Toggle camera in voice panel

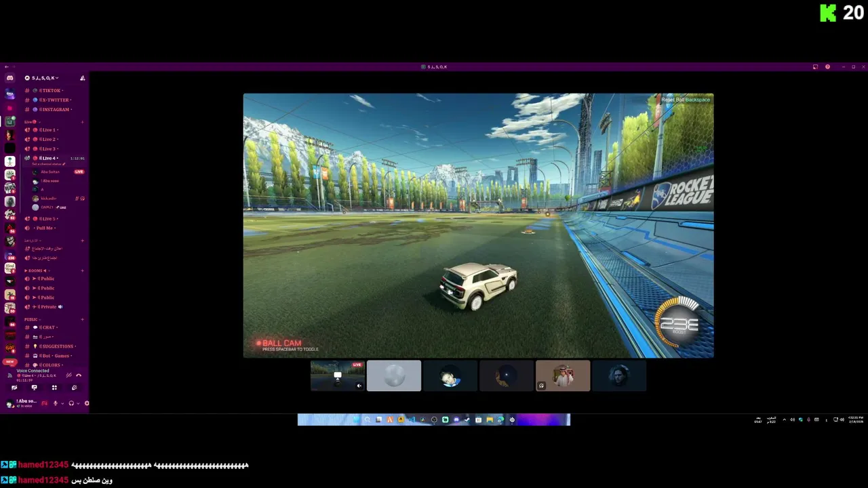pos(14,388)
